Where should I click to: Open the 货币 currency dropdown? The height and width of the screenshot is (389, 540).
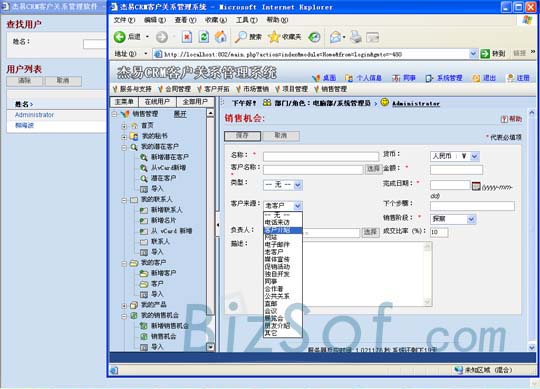[x=455, y=156]
